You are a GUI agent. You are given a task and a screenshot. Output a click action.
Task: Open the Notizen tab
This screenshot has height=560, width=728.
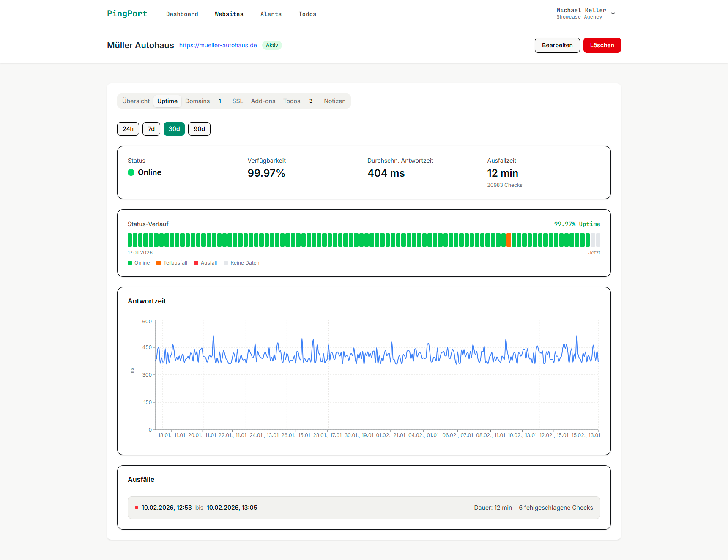tap(334, 101)
